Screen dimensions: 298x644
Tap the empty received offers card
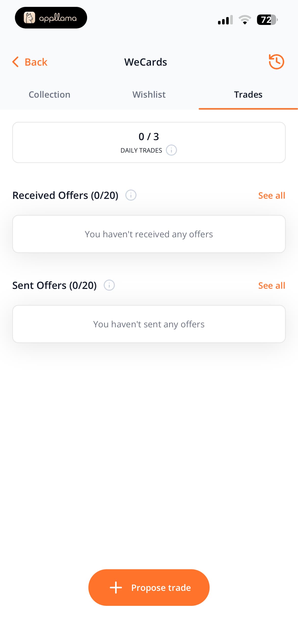[149, 234]
